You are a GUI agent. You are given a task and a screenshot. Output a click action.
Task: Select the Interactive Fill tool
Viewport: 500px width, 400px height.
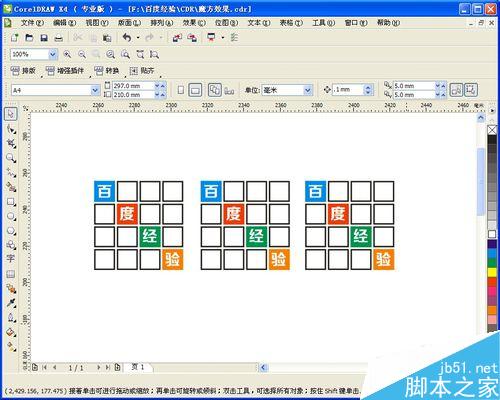11,347
